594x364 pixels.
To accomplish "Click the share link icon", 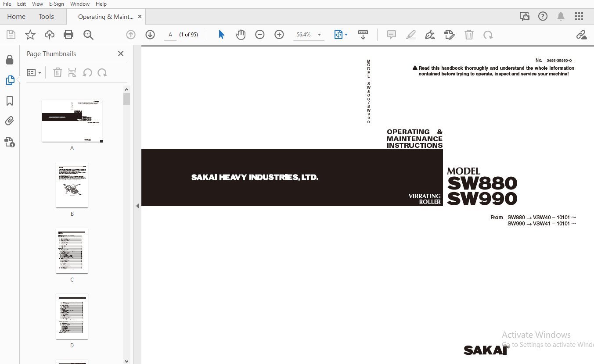I will (581, 35).
